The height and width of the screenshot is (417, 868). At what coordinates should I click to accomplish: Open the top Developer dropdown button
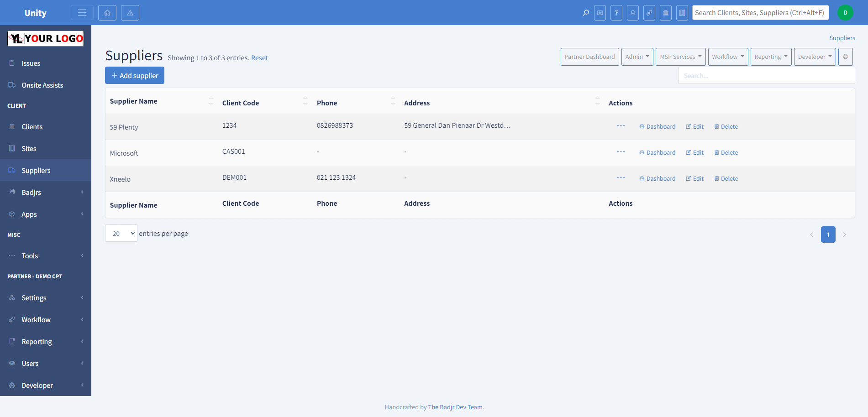815,57
